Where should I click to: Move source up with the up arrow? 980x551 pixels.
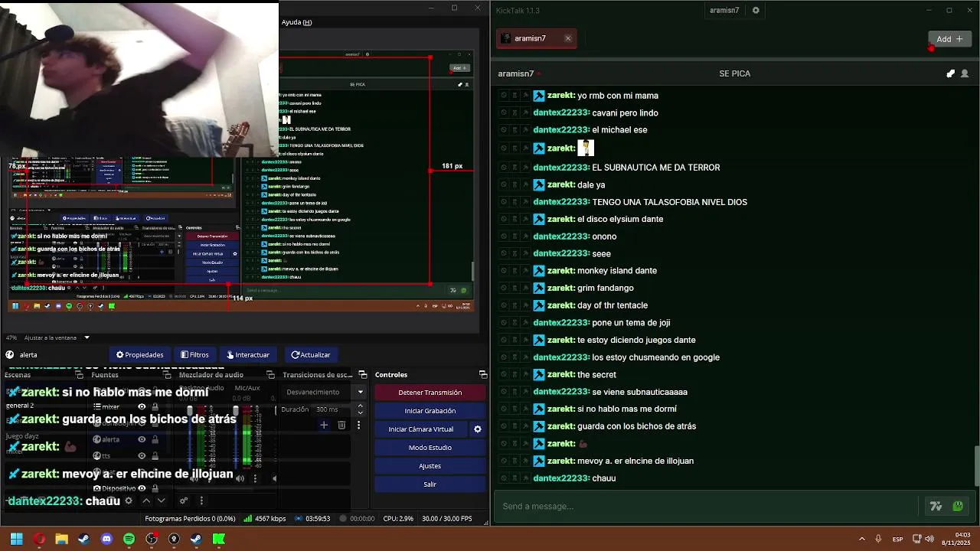coord(145,500)
